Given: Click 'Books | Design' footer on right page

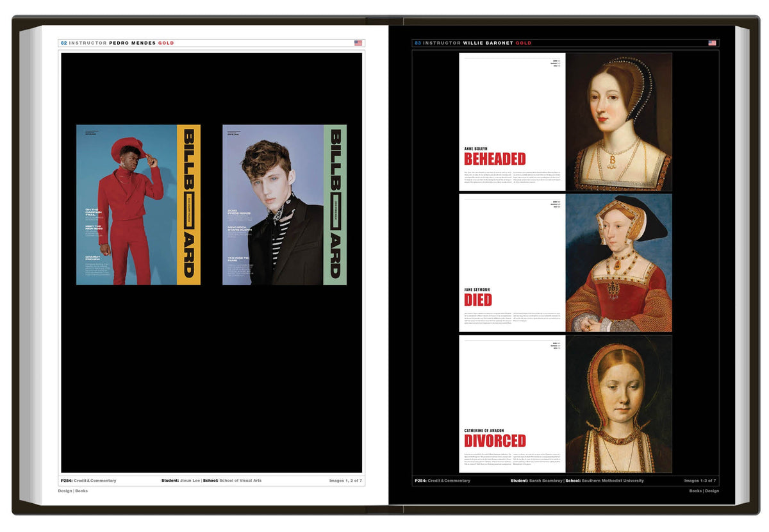Looking at the screenshot, I should tap(704, 491).
